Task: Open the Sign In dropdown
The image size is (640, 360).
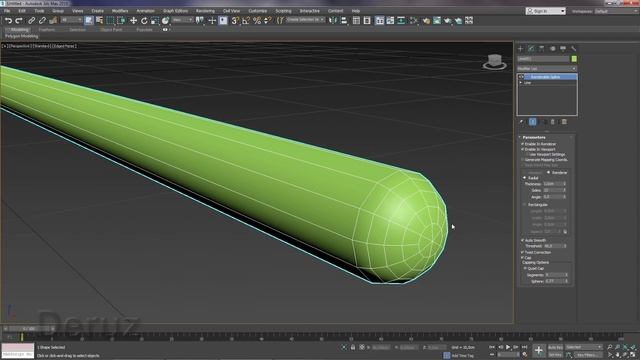Action: pos(546,11)
